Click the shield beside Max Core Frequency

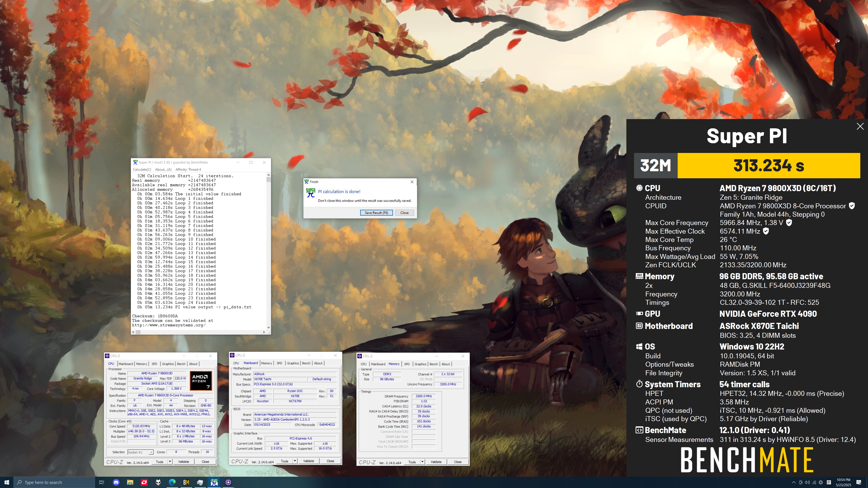click(789, 222)
